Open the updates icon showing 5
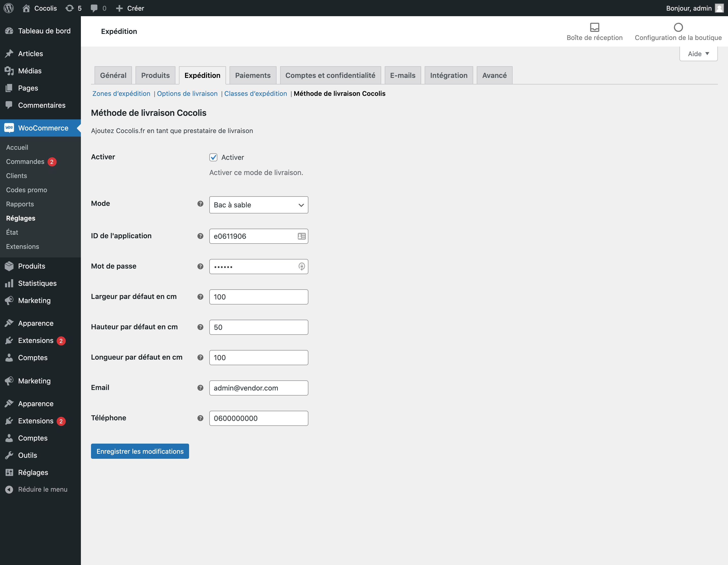 69,8
